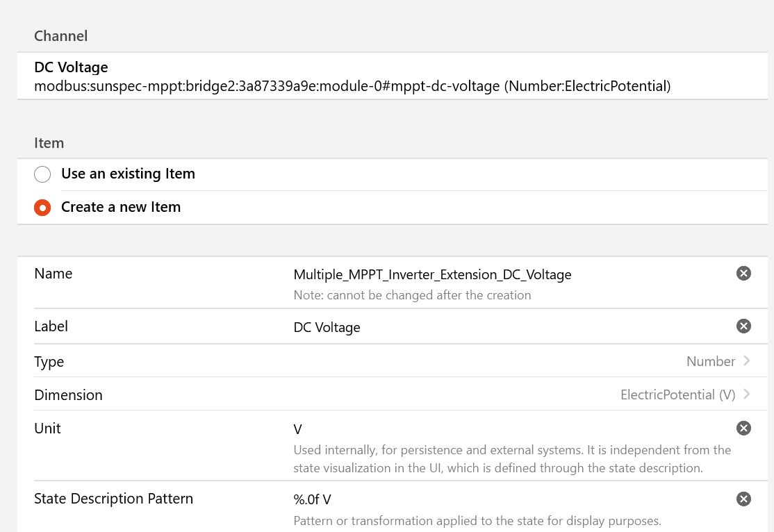Select the Use an existing Item option

(42, 174)
